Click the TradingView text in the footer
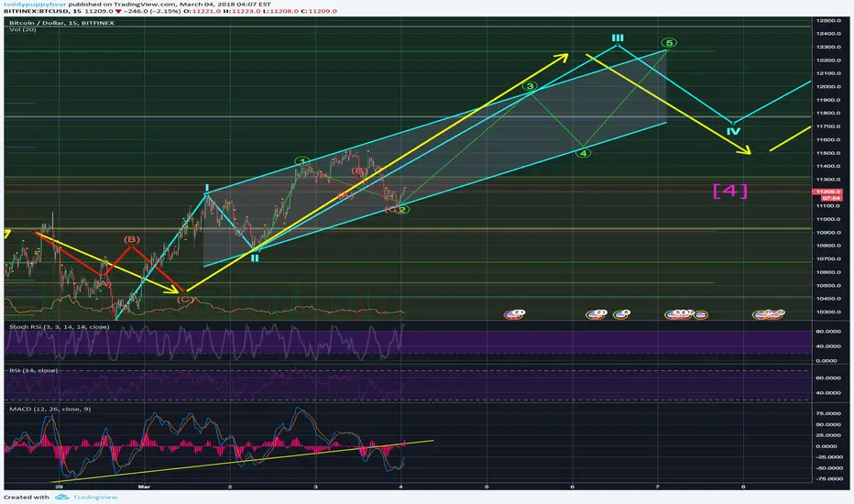Screen dimensions: 854x504 point(95,497)
